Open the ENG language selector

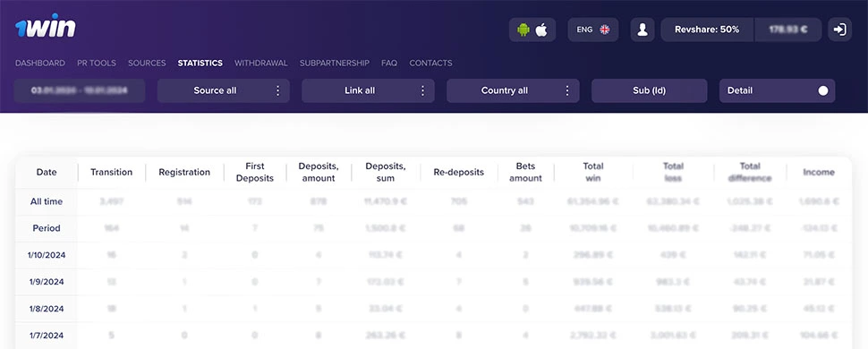[593, 30]
